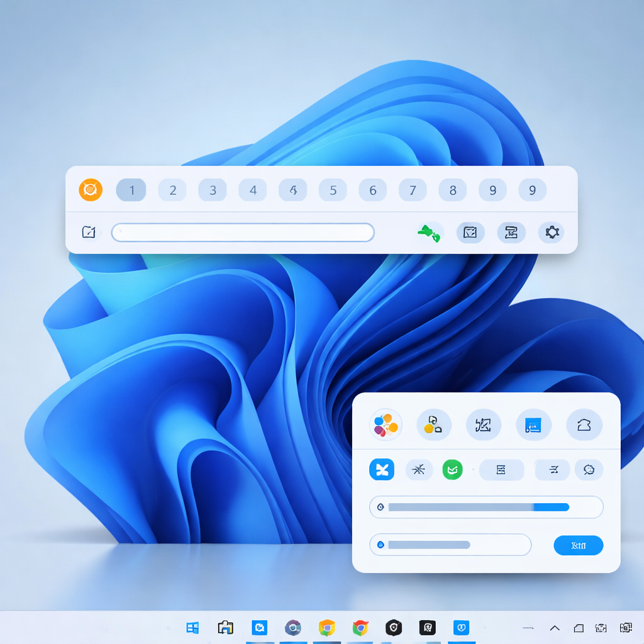The width and height of the screenshot is (644, 644).
Task: Click the long search field in top panel
Action: click(x=243, y=233)
